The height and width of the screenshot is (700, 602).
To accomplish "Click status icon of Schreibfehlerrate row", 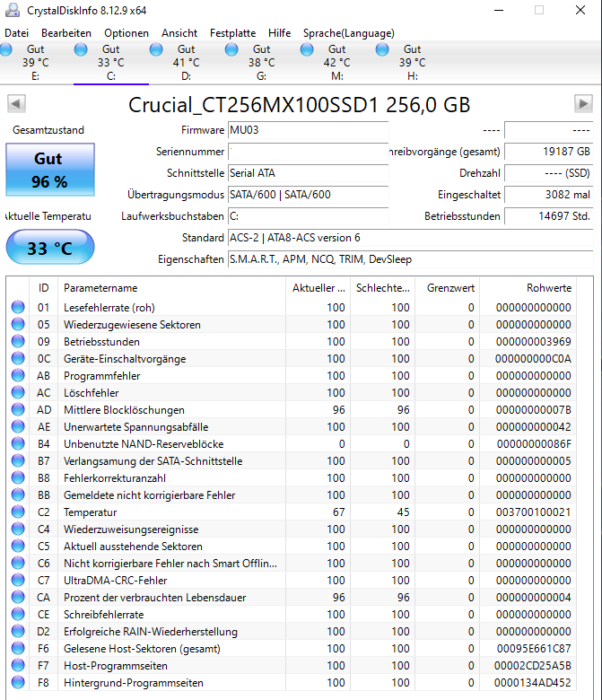I will 18,614.
